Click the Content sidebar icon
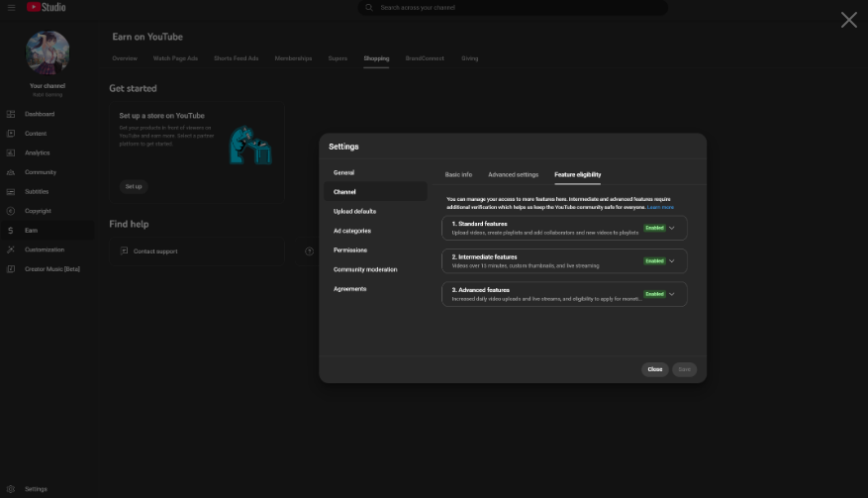The height and width of the screenshot is (498, 868). [11, 134]
